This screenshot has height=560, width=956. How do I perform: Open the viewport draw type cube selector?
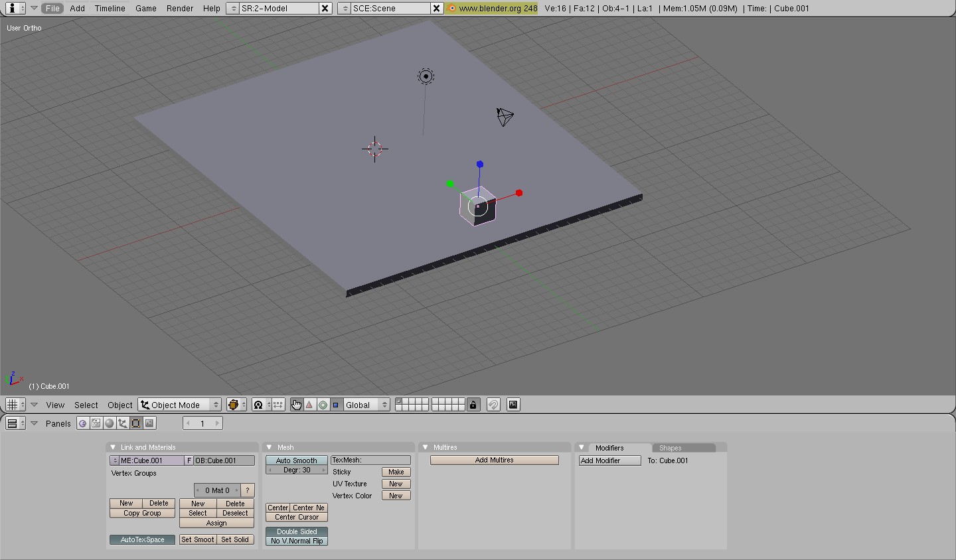(x=236, y=405)
